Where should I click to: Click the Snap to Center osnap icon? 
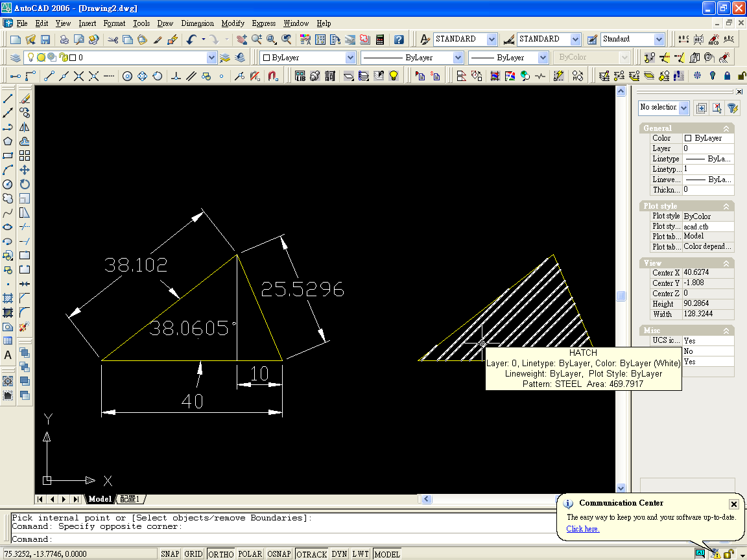click(127, 76)
